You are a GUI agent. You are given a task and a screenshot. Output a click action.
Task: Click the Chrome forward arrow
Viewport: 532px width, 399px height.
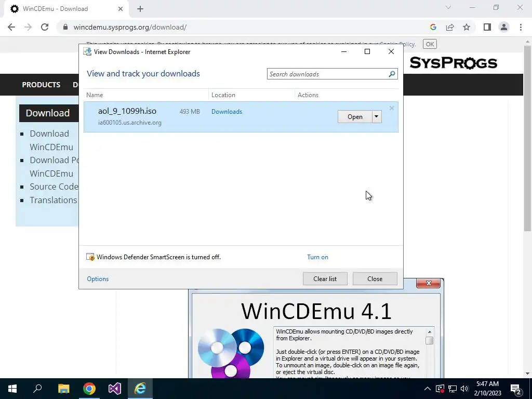(28, 27)
